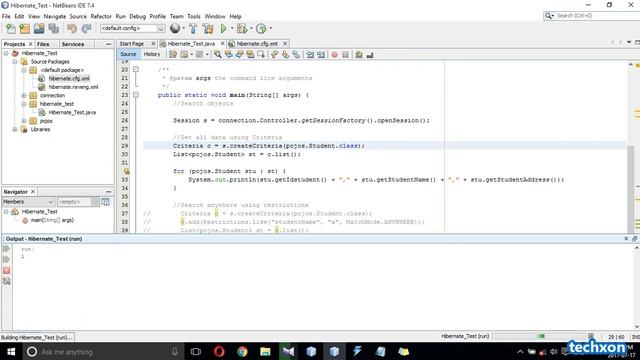Switch to the Source view

pos(128,54)
